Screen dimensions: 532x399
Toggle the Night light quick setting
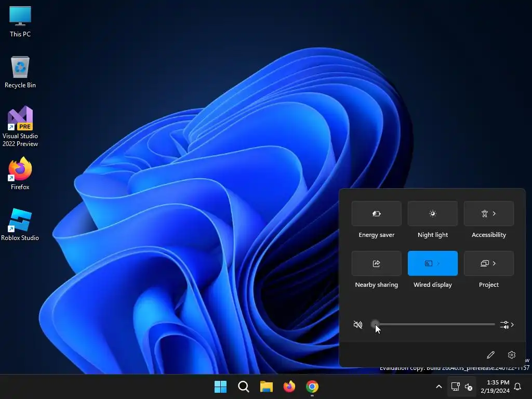433,214
